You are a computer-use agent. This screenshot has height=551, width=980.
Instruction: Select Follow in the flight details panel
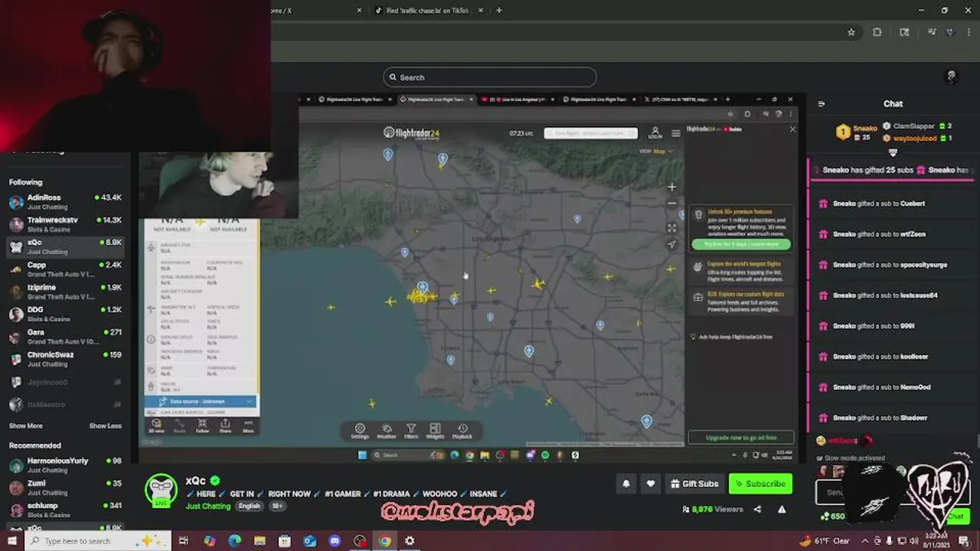(202, 425)
